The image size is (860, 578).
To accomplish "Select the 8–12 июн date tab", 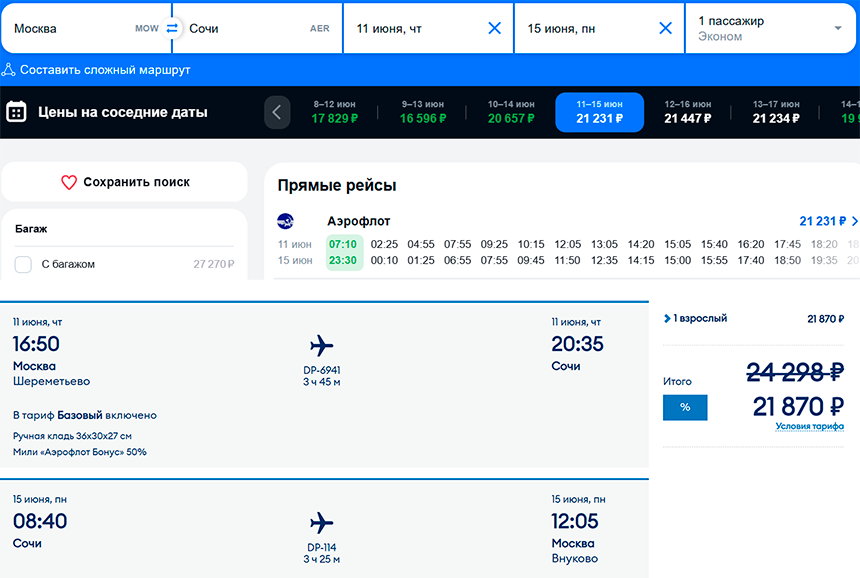I will (x=334, y=112).
